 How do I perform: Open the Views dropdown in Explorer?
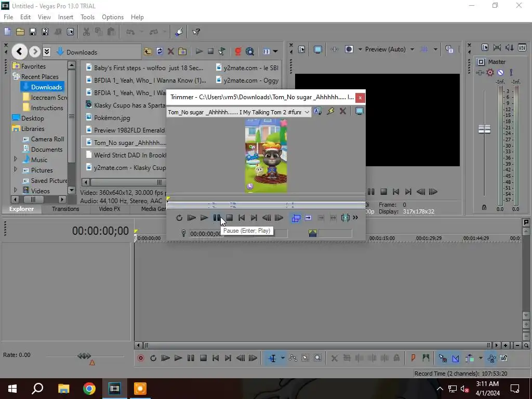point(275,51)
